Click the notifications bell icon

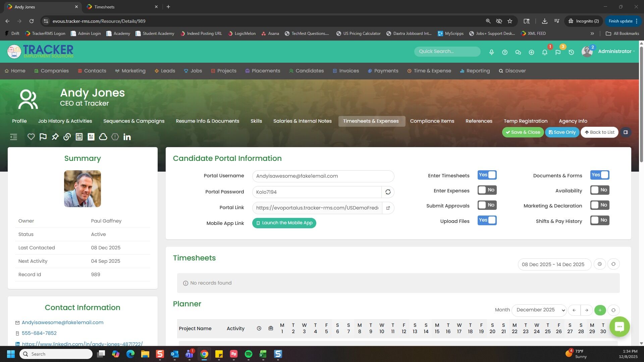coord(544,52)
